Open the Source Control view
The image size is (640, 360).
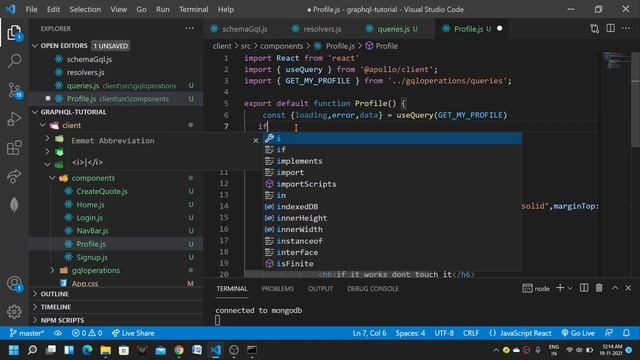click(x=14, y=90)
